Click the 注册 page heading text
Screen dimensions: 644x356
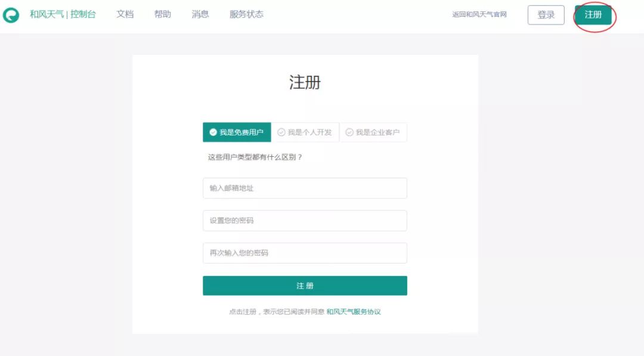pos(305,82)
